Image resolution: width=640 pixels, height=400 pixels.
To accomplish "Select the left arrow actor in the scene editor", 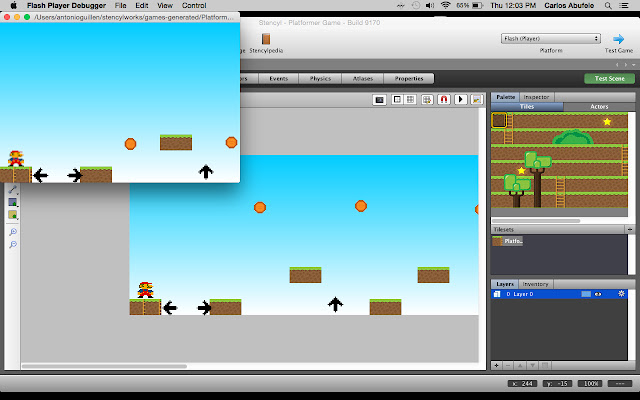I will tap(170, 307).
